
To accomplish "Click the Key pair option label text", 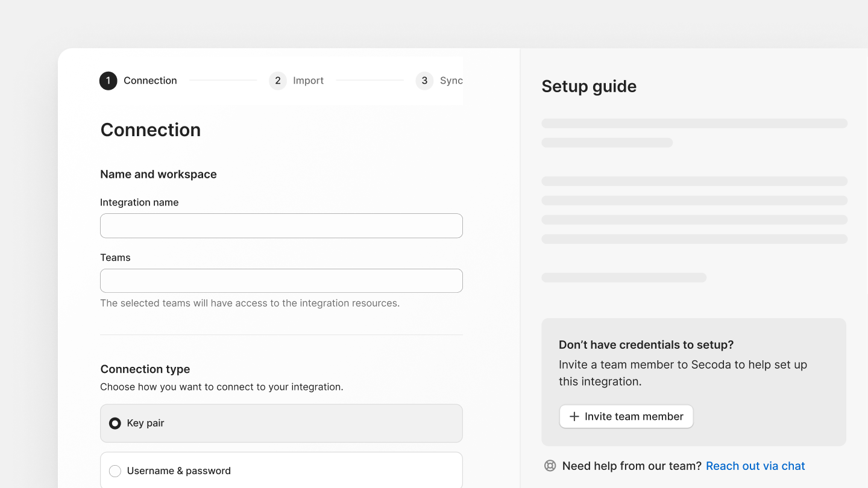I will (145, 424).
